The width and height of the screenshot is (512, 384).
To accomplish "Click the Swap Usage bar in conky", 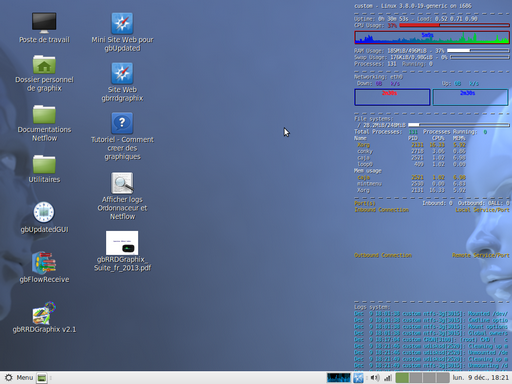I will click(x=480, y=57).
